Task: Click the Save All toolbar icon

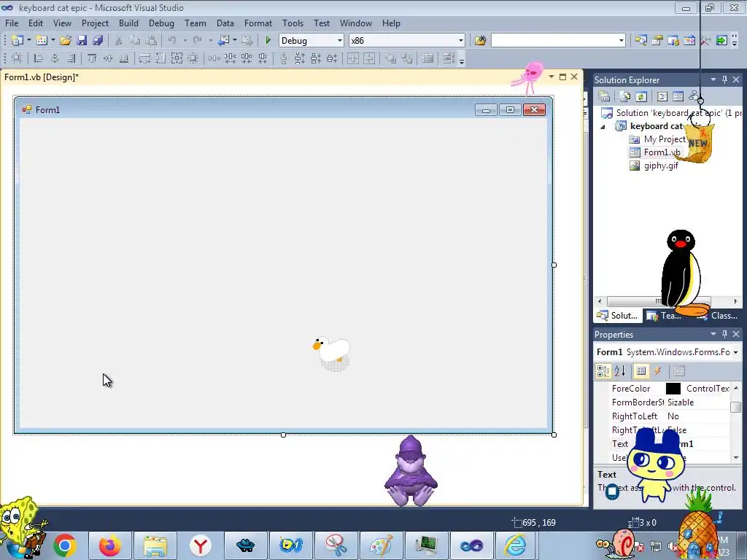Action: (98, 41)
